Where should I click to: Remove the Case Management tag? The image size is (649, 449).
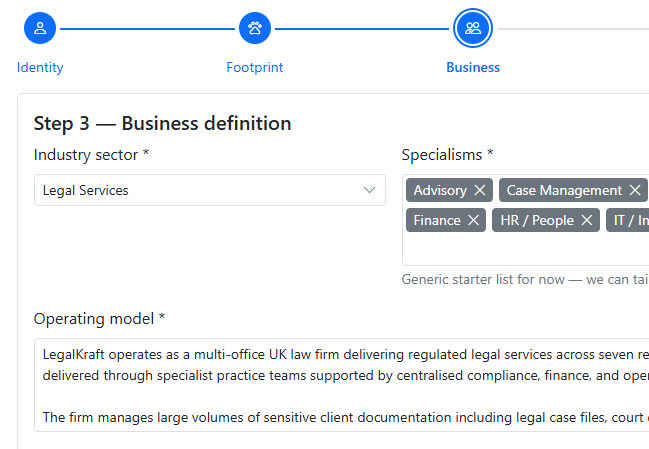(635, 190)
